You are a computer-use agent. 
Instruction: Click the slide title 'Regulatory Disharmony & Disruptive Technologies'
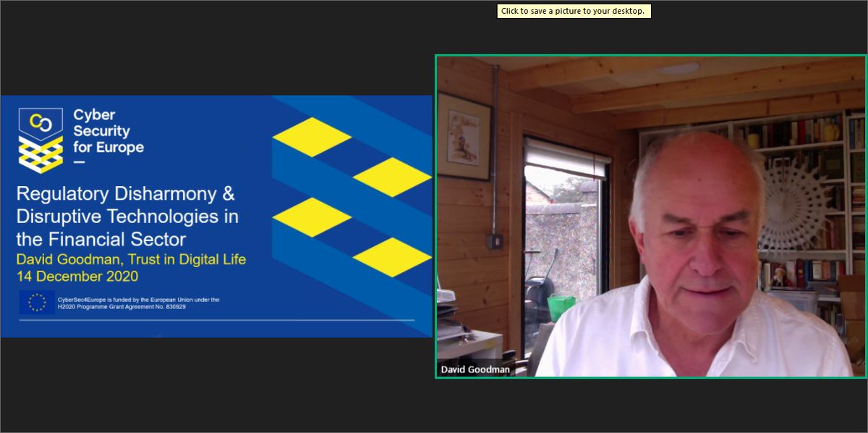pyautogui.click(x=127, y=216)
